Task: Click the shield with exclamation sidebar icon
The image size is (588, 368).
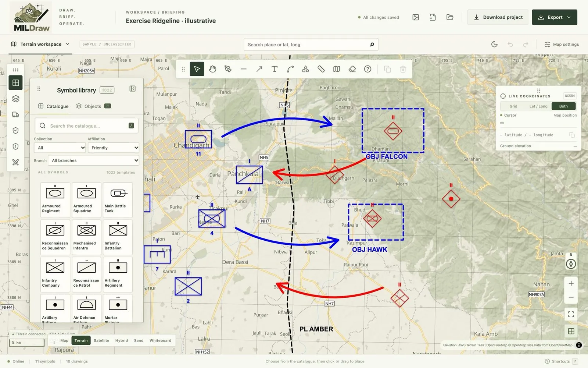Action: coord(15,146)
